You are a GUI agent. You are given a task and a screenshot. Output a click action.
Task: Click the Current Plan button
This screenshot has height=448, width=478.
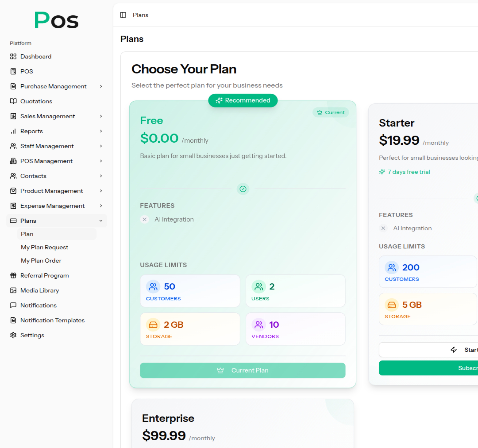point(242,370)
